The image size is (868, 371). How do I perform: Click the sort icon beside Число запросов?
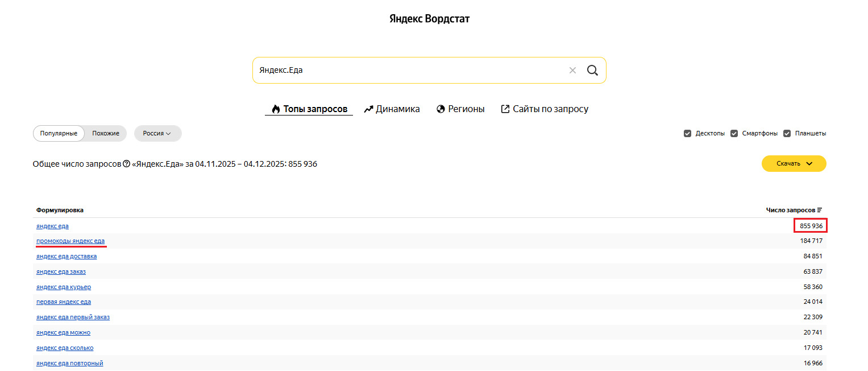(820, 210)
